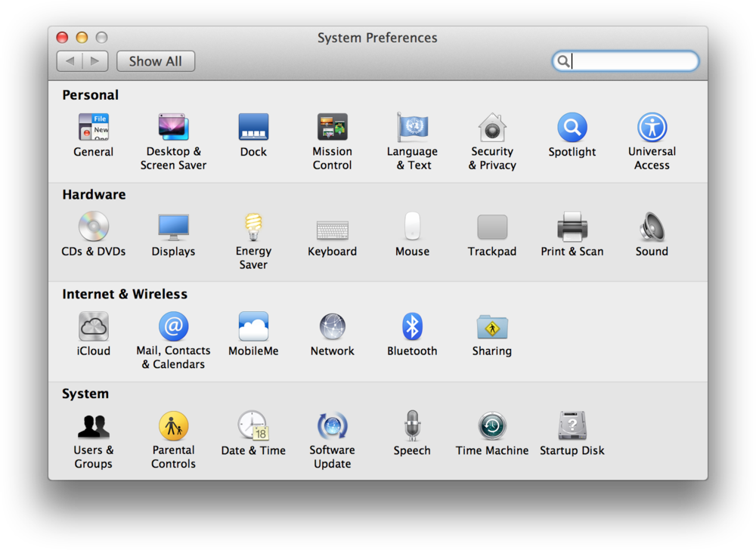Focus the search field in the toolbar

(625, 61)
